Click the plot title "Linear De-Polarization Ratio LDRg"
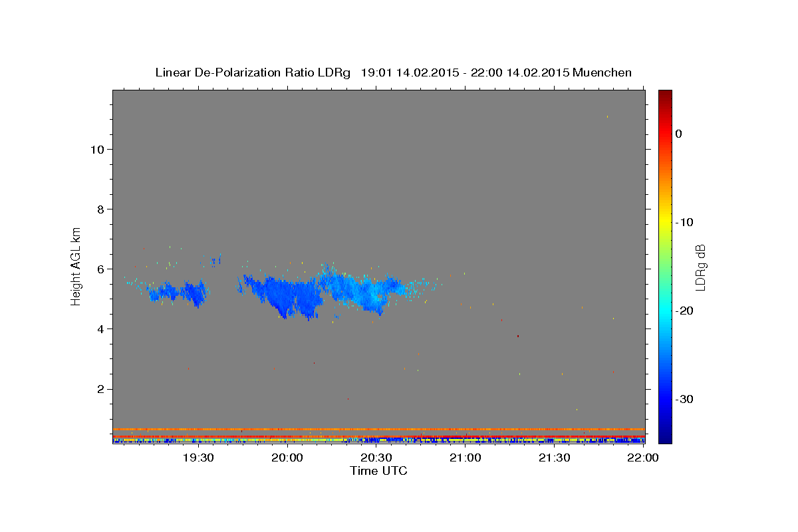 pos(253,72)
